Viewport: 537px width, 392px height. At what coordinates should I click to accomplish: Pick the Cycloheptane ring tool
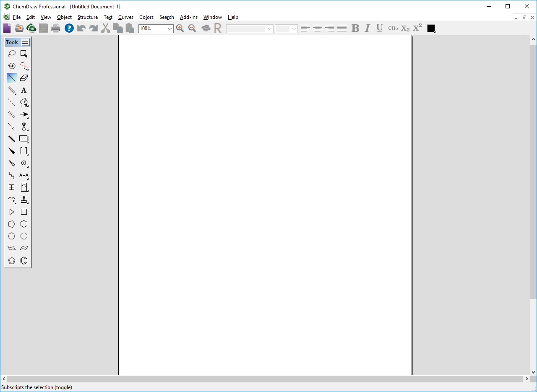point(12,236)
